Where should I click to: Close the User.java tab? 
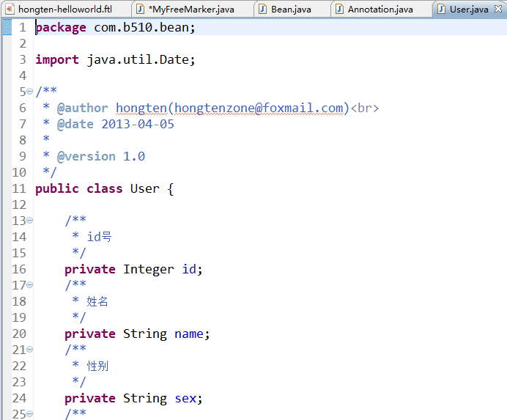(498, 9)
